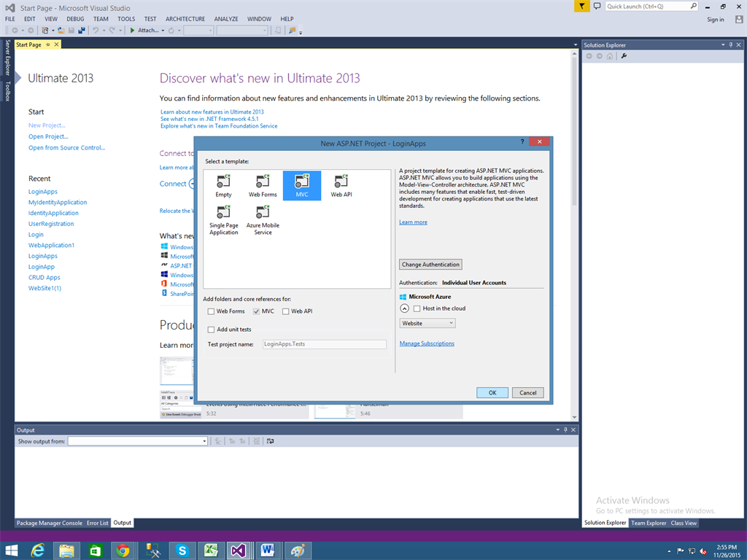Open the Show output from dropdown

coord(138,441)
